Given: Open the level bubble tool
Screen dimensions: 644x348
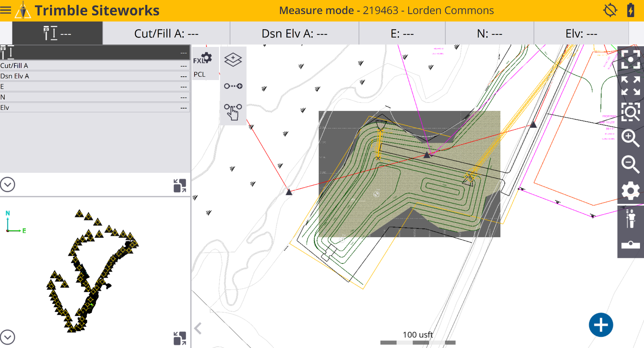Looking at the screenshot, I should pos(631,245).
